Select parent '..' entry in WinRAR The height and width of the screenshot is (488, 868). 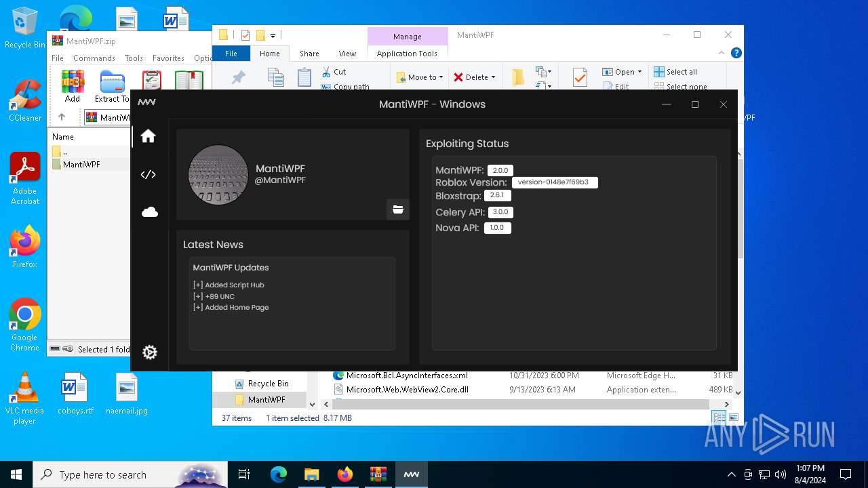(64, 151)
